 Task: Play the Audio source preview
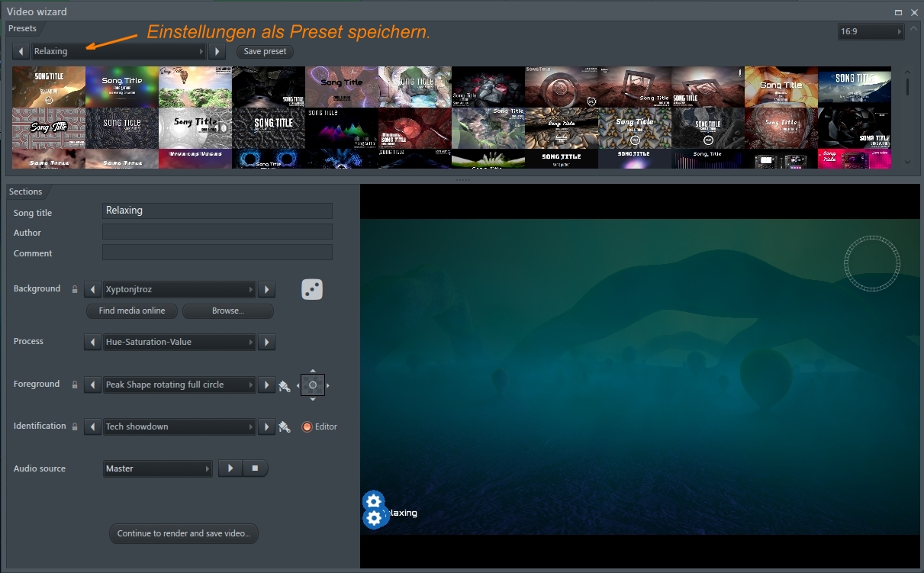pyautogui.click(x=230, y=468)
